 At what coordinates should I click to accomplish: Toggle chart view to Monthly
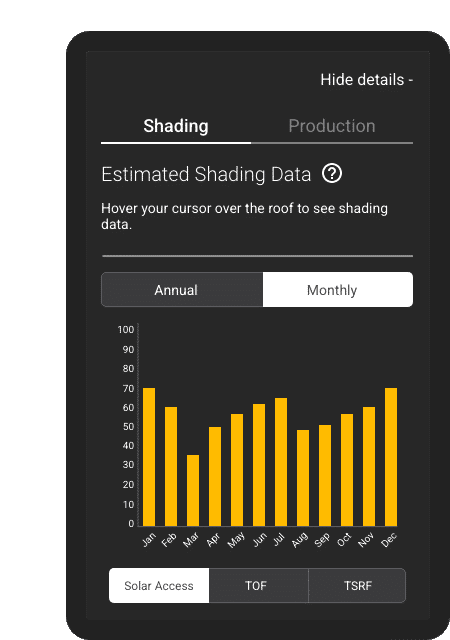pyautogui.click(x=338, y=290)
